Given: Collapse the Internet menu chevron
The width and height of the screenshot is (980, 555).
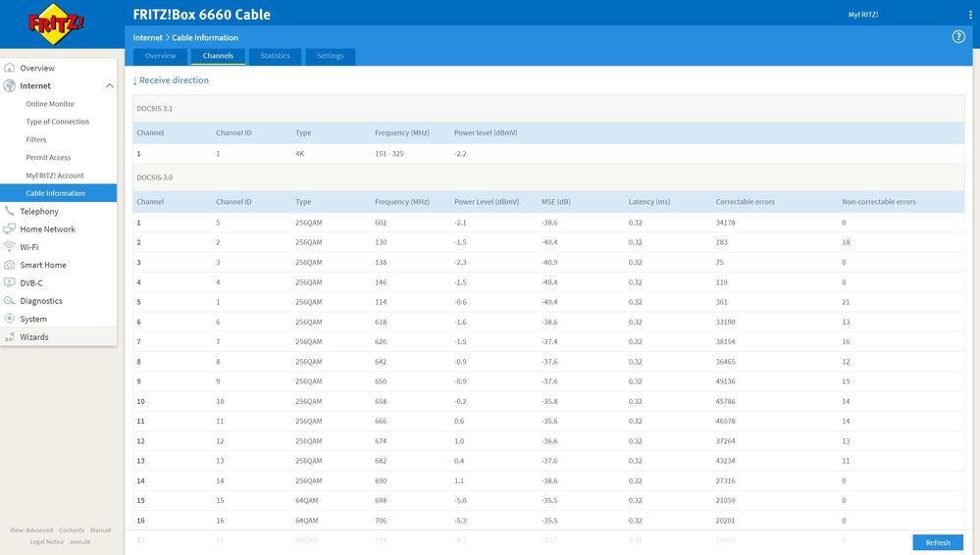Looking at the screenshot, I should click(x=109, y=86).
